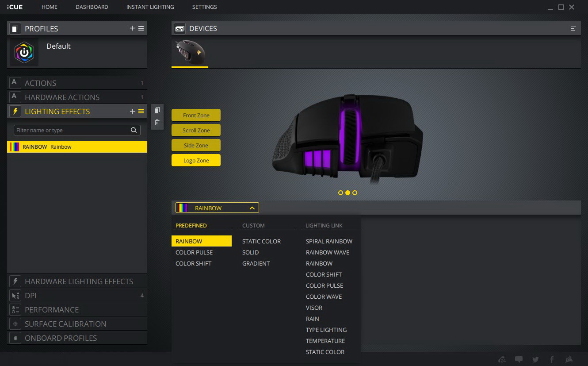
Task: Click the Onboard Profiles icon
Action: 15,338
